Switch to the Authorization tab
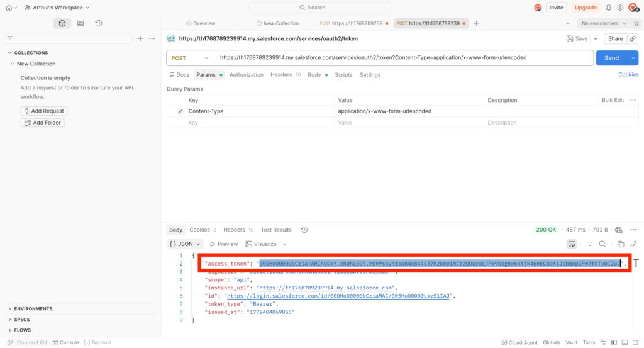Viewport: 644px width, 348px height. tap(247, 75)
